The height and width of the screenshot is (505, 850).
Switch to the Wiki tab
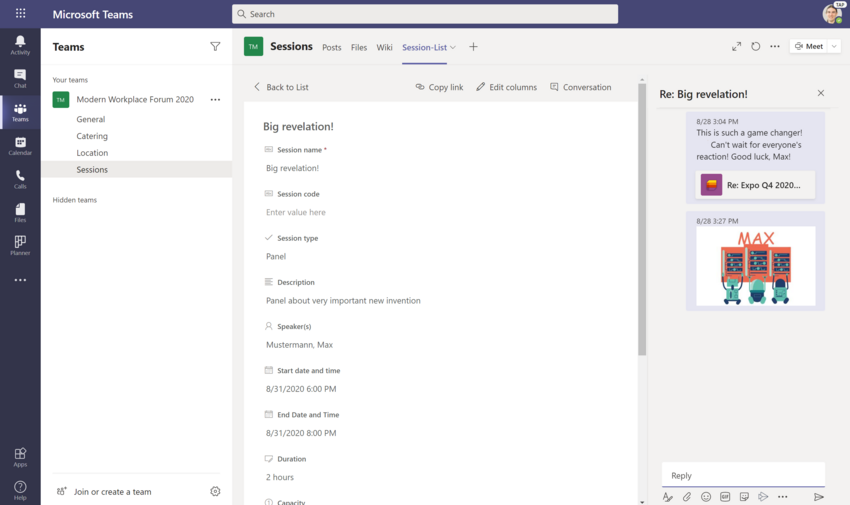[x=384, y=48]
